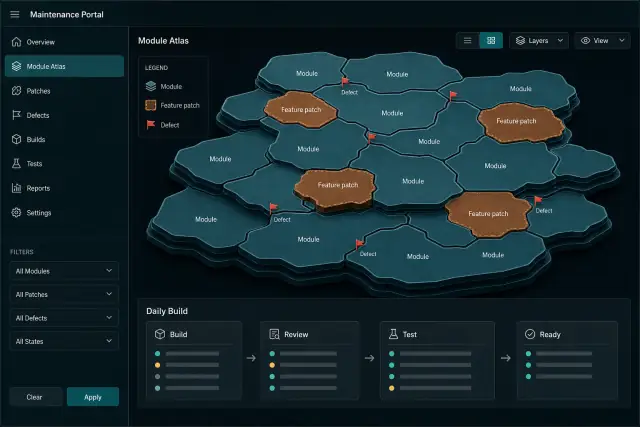
Task: Open Reports section in sidebar
Action: point(64,188)
